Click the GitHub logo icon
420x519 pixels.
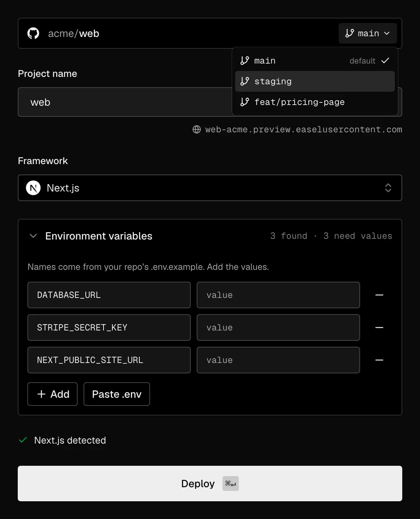33,33
